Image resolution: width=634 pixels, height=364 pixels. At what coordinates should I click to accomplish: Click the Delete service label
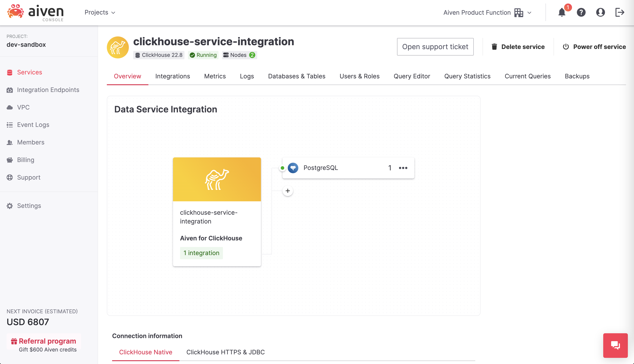pyautogui.click(x=523, y=47)
